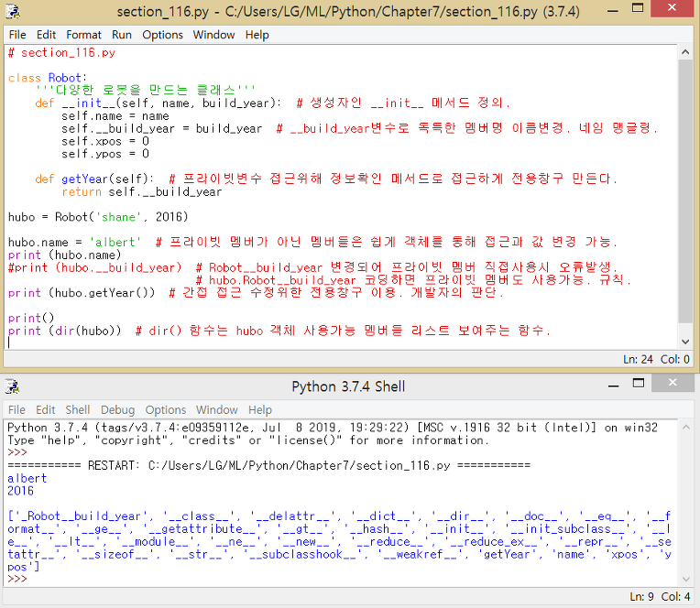Click the 'self.xpos = 0' line
The image size is (700, 608).
105,141
